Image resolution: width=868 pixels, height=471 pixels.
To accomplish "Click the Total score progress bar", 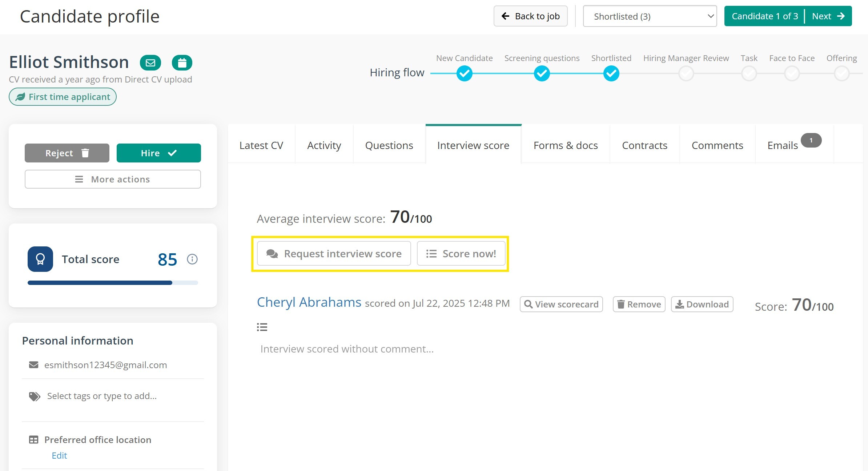I will click(x=113, y=283).
